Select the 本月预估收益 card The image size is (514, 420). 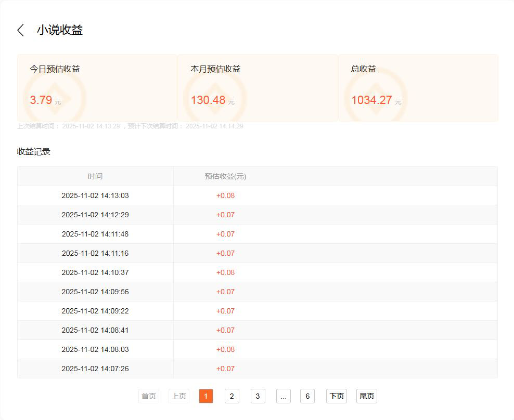coord(258,88)
